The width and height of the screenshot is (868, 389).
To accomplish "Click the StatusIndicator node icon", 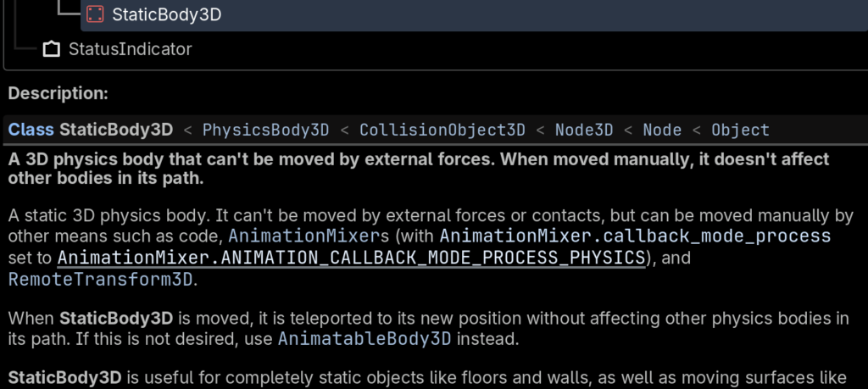I will (x=52, y=49).
